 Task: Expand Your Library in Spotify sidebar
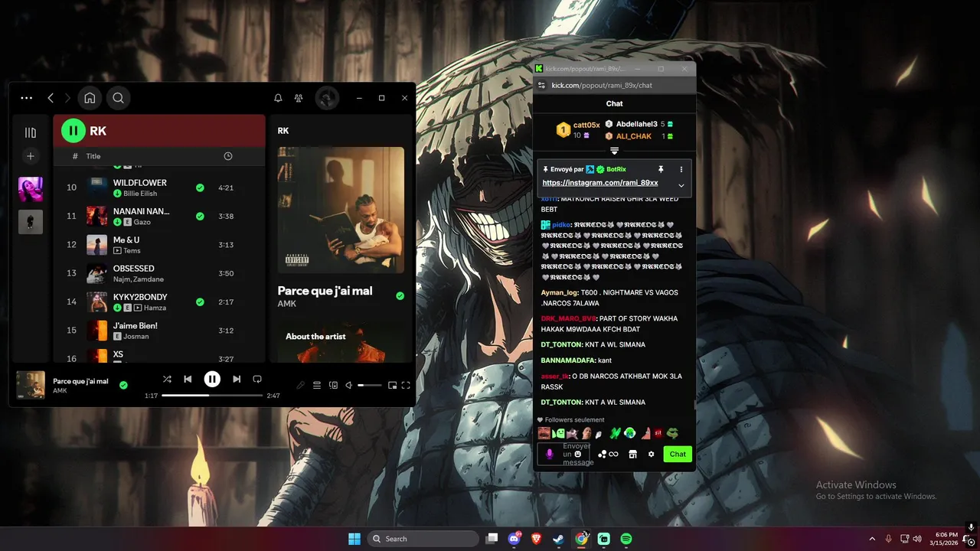31,132
